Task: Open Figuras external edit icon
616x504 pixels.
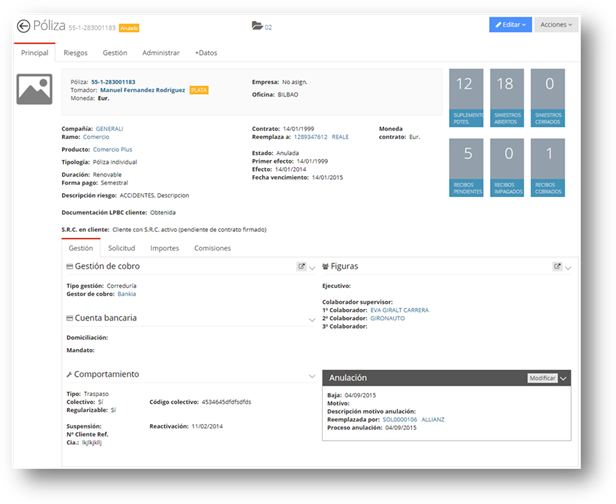Action: (x=557, y=266)
